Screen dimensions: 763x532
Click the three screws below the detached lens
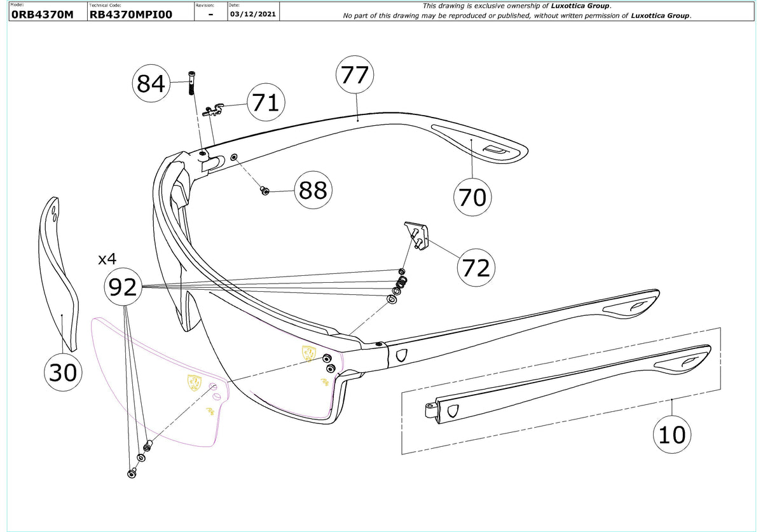click(140, 458)
